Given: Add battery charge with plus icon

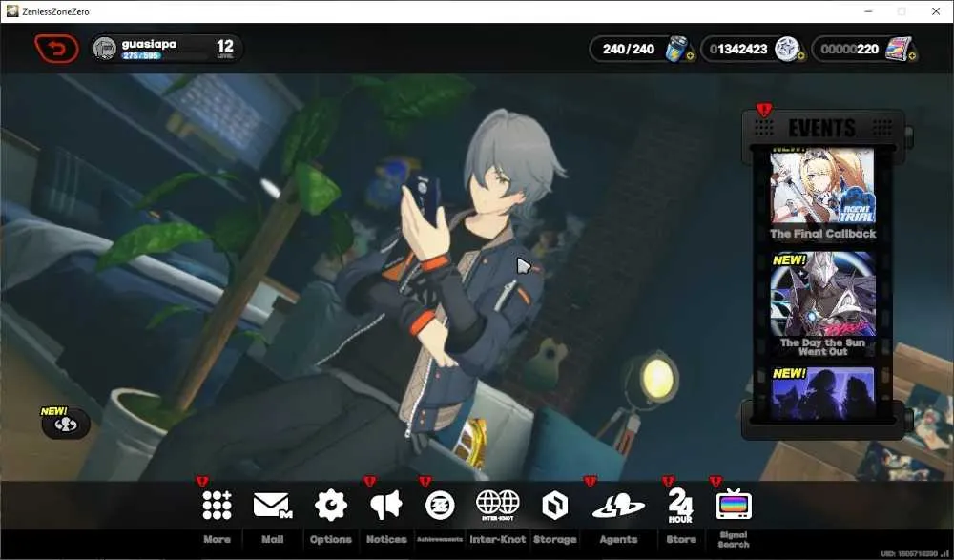Looking at the screenshot, I should point(690,56).
